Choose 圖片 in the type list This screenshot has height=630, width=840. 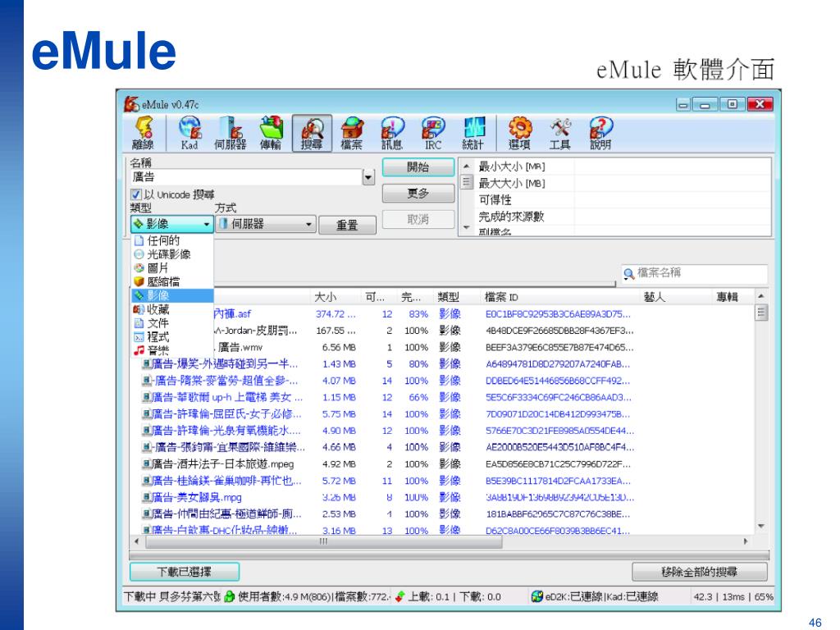172,268
